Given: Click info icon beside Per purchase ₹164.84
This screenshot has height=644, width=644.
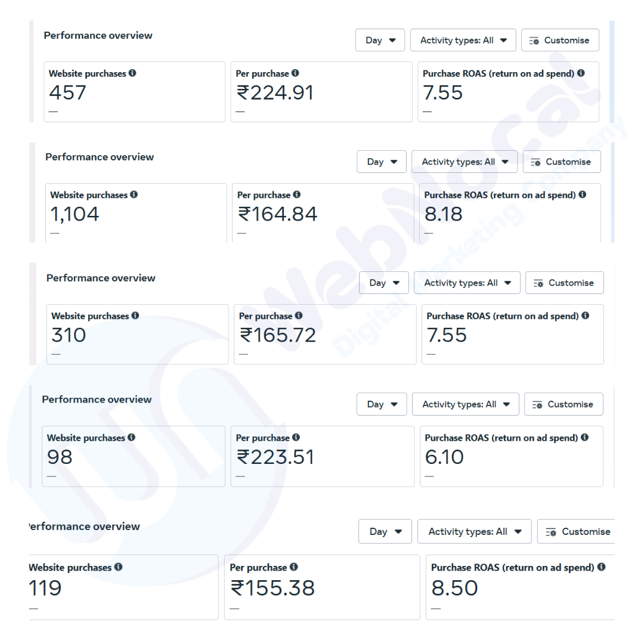Looking at the screenshot, I should tap(297, 194).
